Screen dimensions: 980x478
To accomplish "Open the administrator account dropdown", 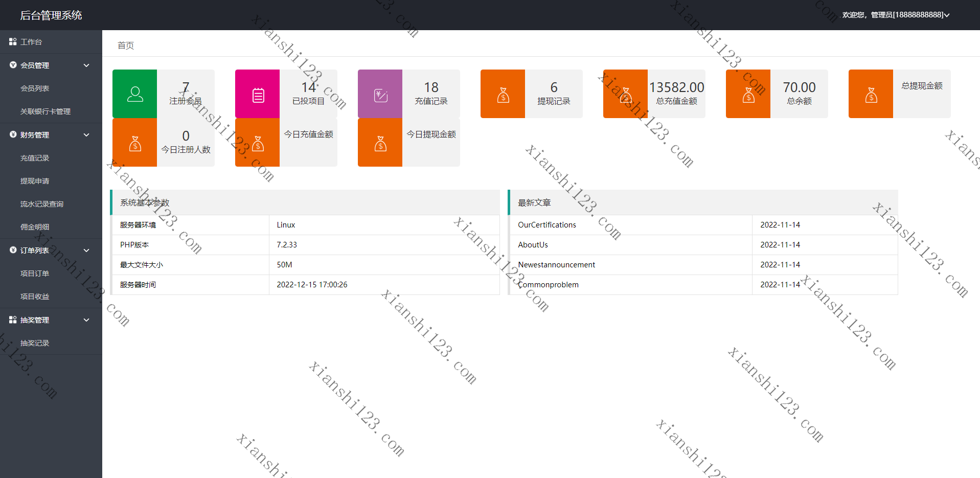I will tap(896, 15).
